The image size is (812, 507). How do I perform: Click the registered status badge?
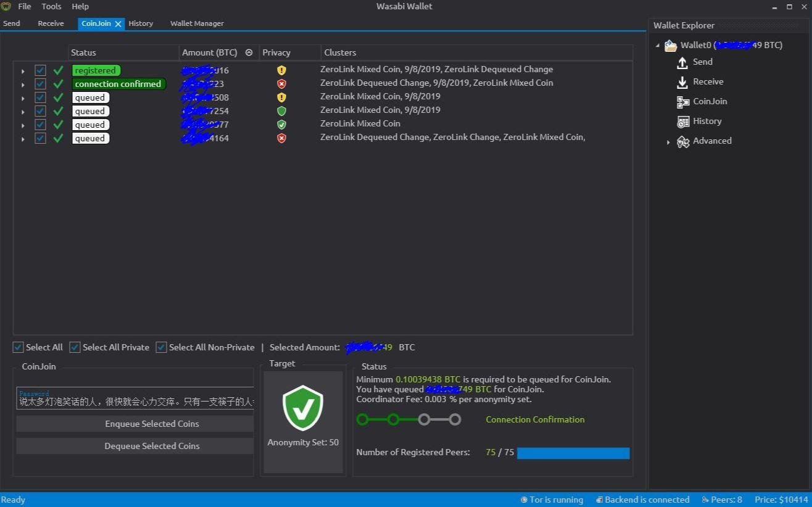pos(96,70)
